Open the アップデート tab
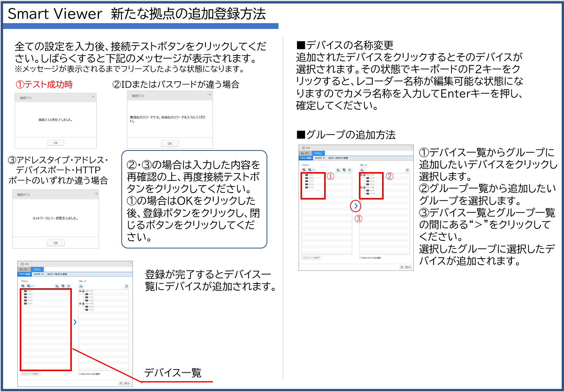This screenshot has height=392, width=564. click(39, 274)
